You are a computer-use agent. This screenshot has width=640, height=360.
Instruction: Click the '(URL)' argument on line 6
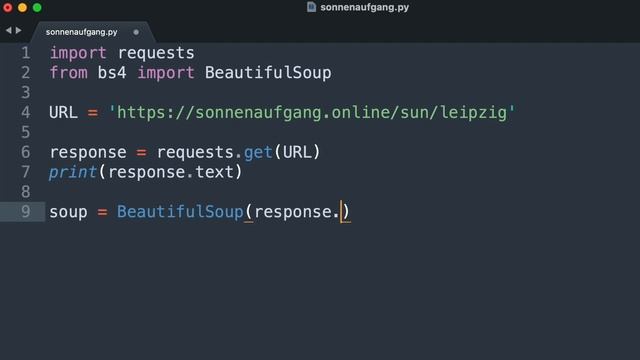tap(297, 152)
